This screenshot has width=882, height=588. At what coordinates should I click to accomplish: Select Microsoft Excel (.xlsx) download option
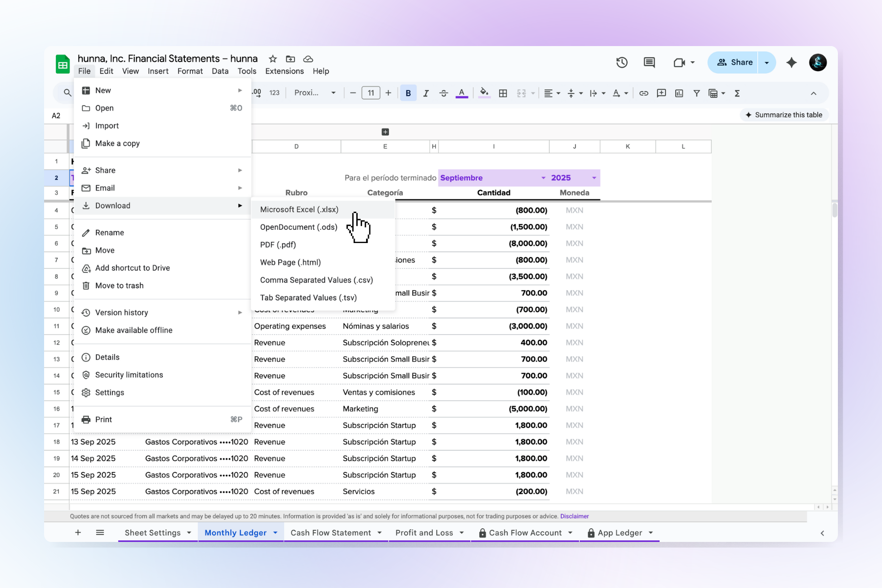(299, 209)
